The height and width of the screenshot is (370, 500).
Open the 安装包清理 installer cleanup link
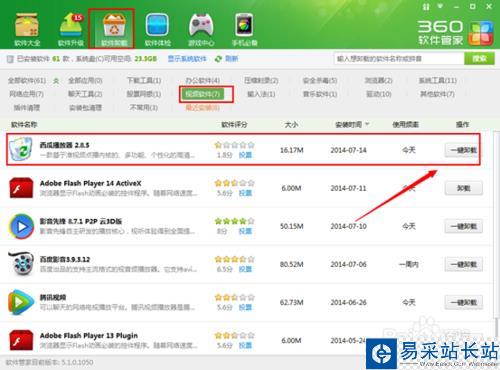85,108
